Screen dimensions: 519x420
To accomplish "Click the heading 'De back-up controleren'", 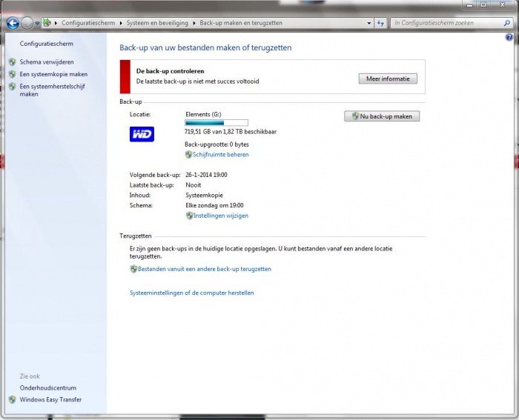I will pyautogui.click(x=170, y=71).
